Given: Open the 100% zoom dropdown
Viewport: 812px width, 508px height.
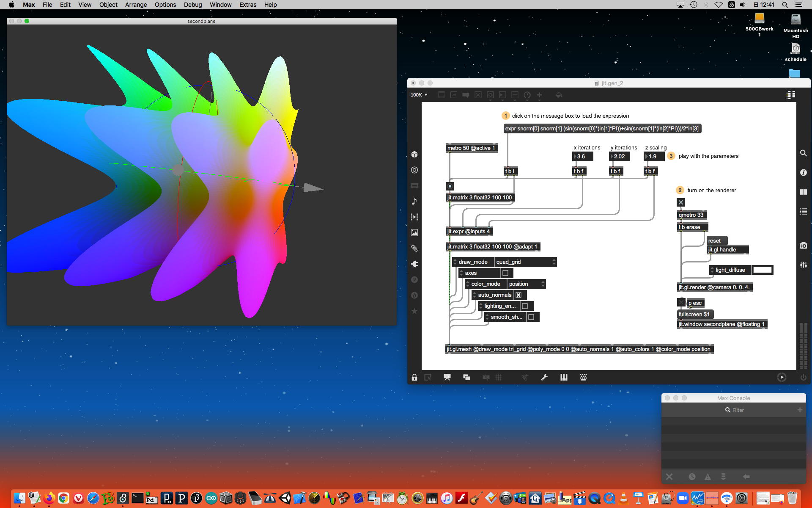Looking at the screenshot, I should click(419, 95).
